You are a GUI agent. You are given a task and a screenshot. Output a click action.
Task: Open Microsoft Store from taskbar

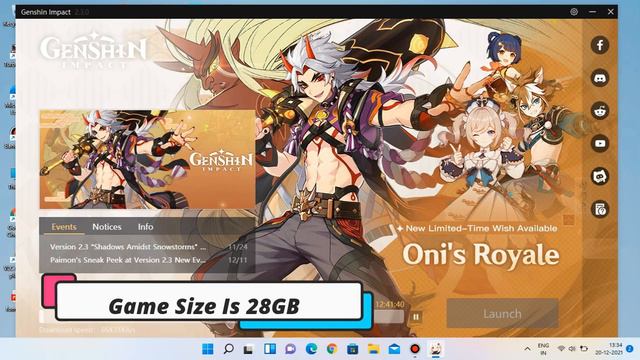[x=353, y=349]
